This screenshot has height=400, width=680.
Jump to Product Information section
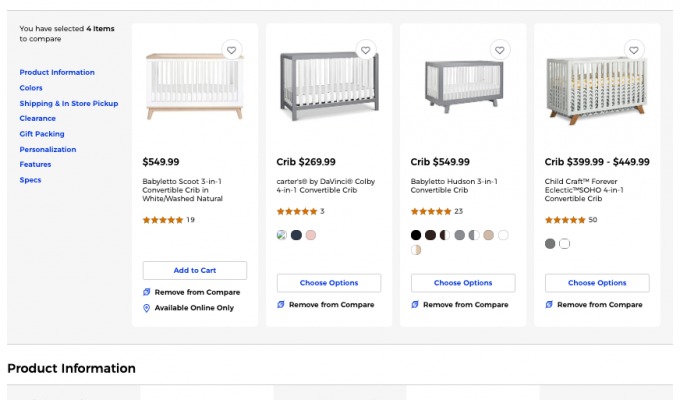(57, 72)
